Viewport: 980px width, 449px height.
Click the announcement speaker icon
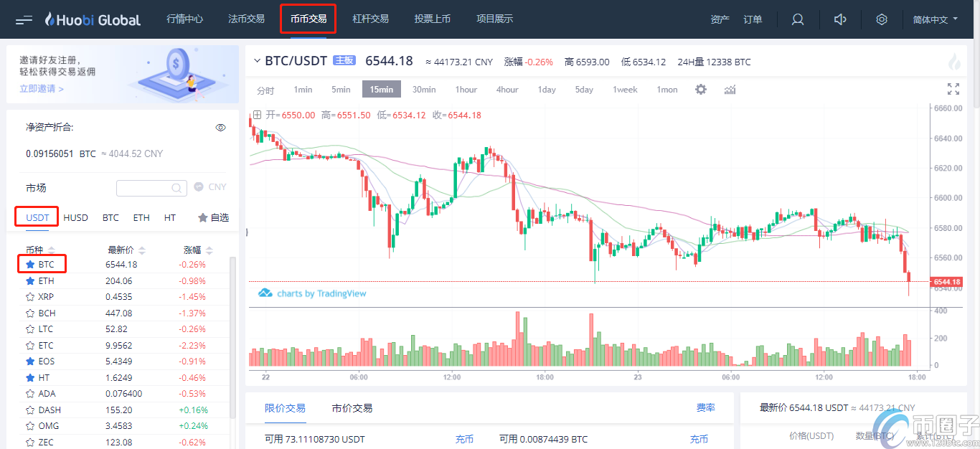click(841, 19)
